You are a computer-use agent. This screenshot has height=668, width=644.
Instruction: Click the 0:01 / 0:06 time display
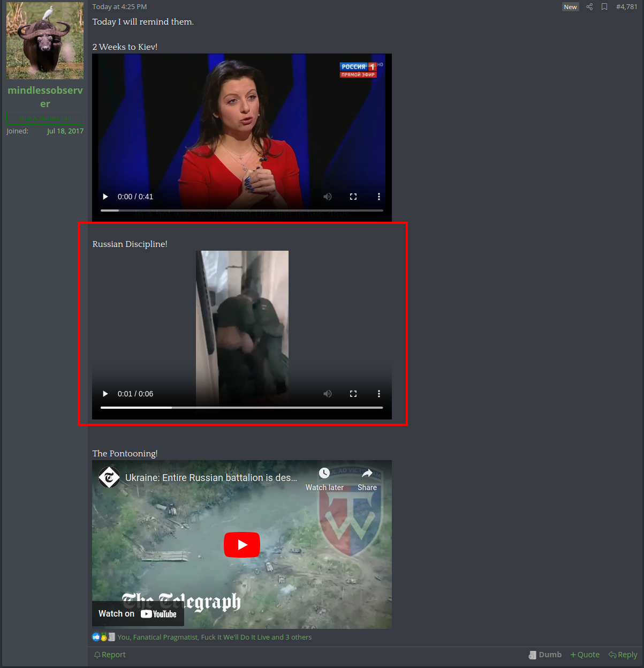135,394
